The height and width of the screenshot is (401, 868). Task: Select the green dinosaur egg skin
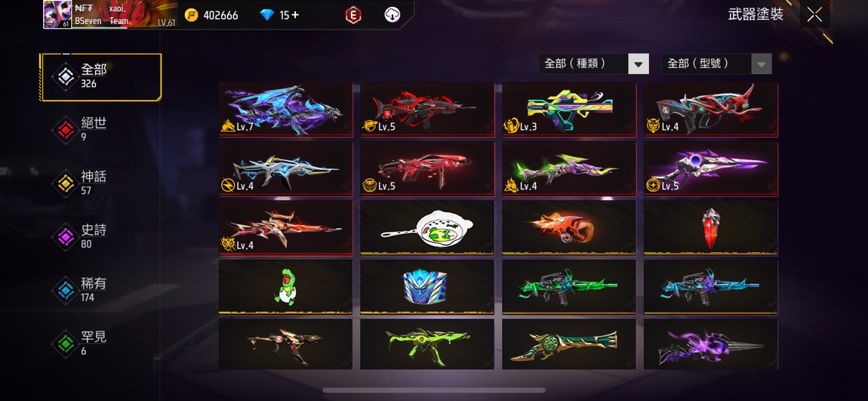pos(285,287)
